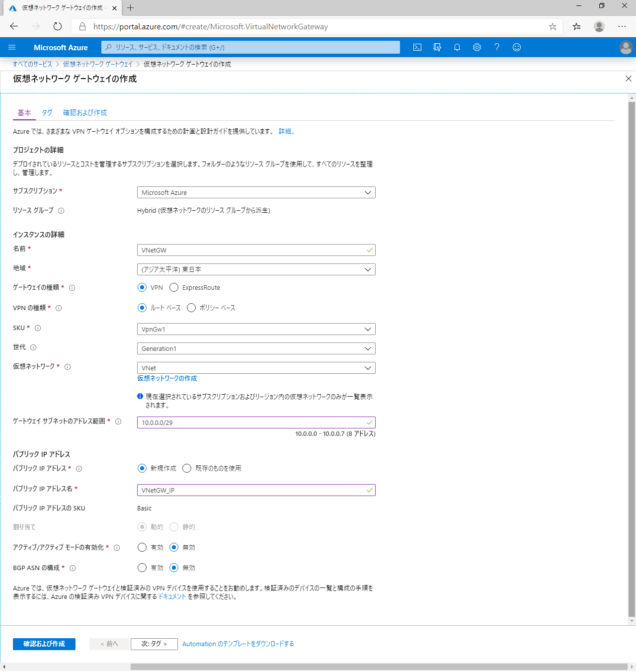Go to すべてのサービス breadcrumb
Viewport: 636px width, 672px height.
point(32,64)
